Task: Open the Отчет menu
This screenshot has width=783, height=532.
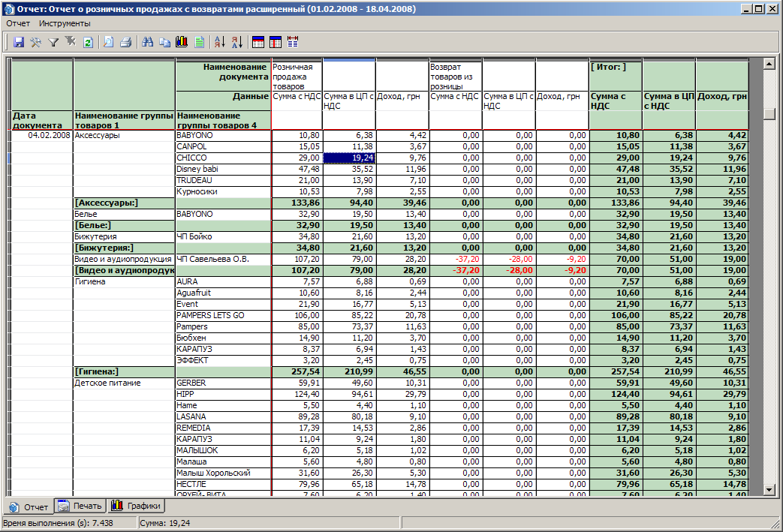Action: 18,23
